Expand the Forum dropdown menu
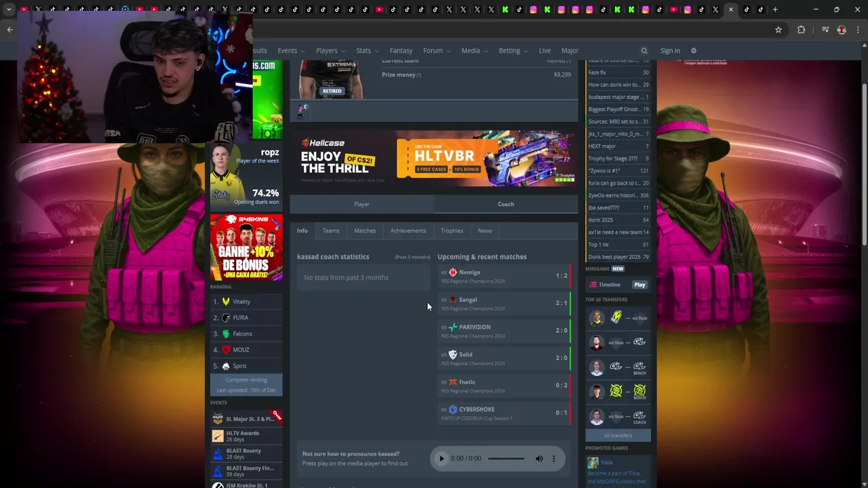The width and height of the screenshot is (868, 488). tap(436, 51)
